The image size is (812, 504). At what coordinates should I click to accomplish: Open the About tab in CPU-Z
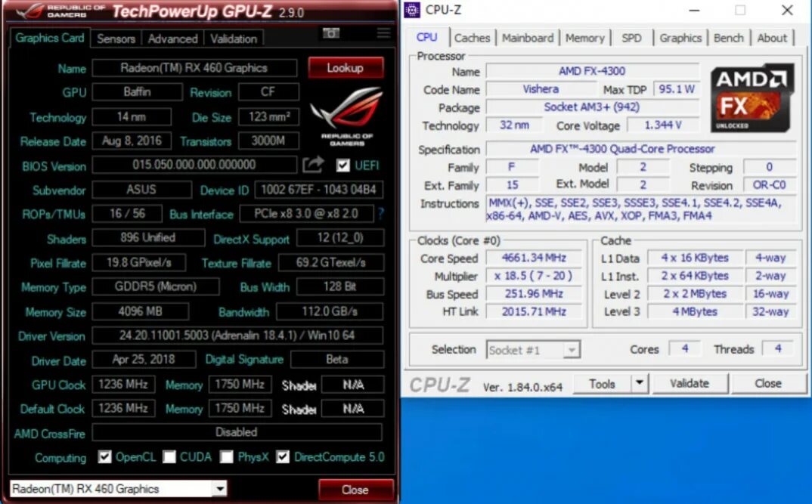point(772,38)
